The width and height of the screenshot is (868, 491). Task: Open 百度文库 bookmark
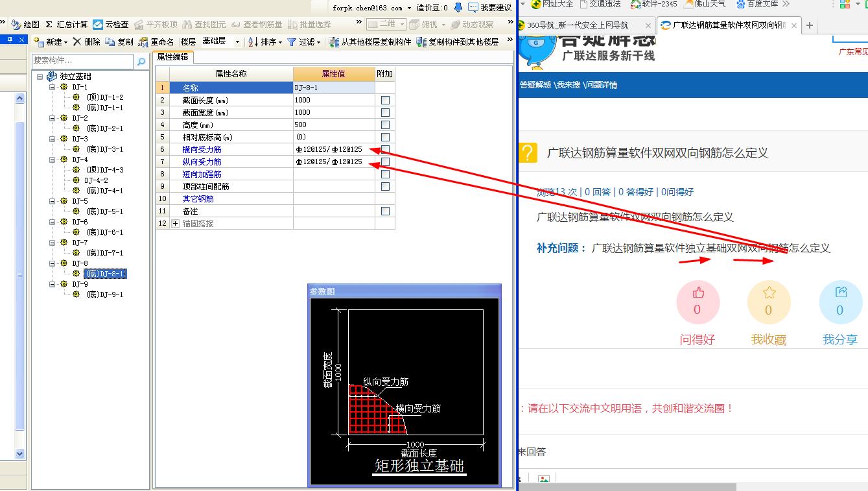pos(757,4)
